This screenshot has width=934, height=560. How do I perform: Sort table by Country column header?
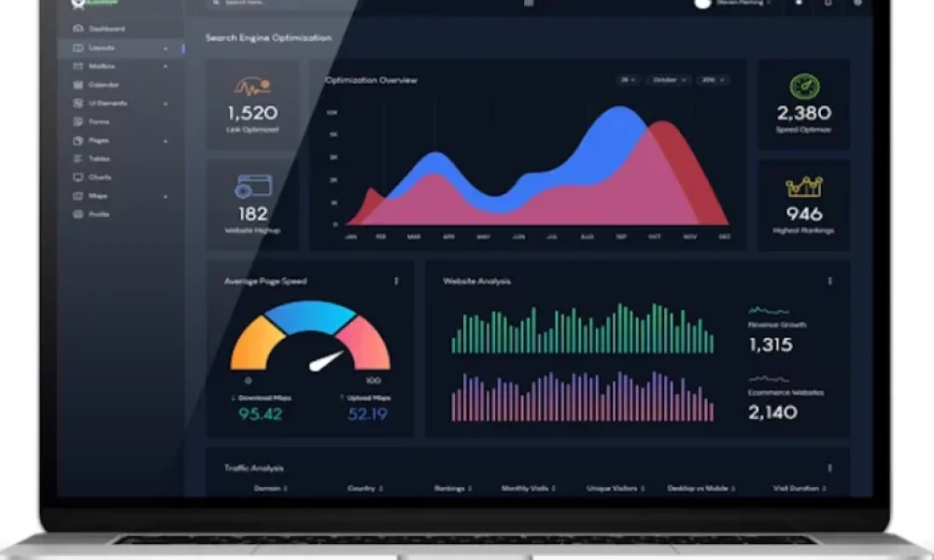coord(365,488)
